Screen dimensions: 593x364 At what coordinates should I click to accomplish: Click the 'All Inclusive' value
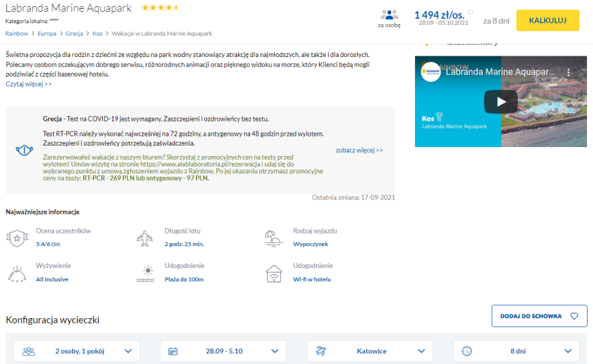pos(53,279)
